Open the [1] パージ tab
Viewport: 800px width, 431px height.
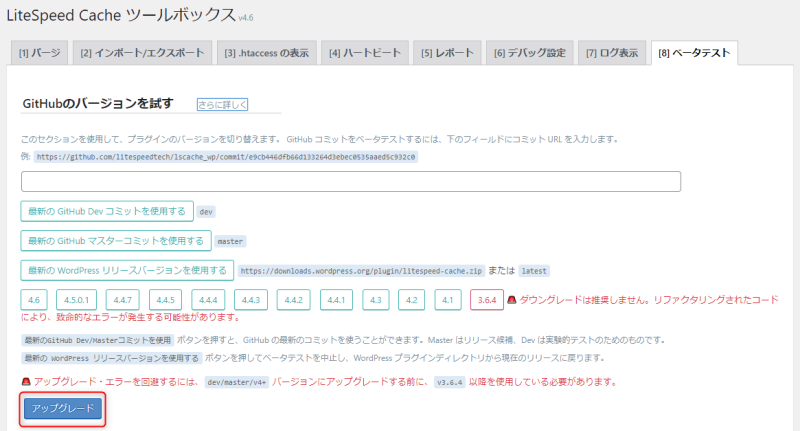click(x=39, y=53)
